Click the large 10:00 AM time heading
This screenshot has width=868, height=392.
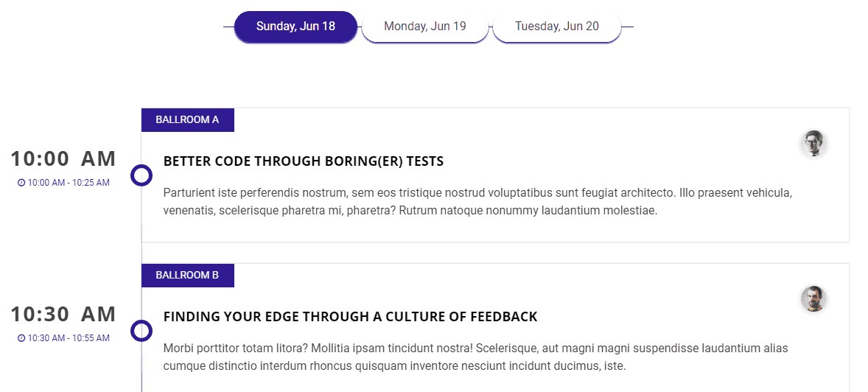point(63,158)
